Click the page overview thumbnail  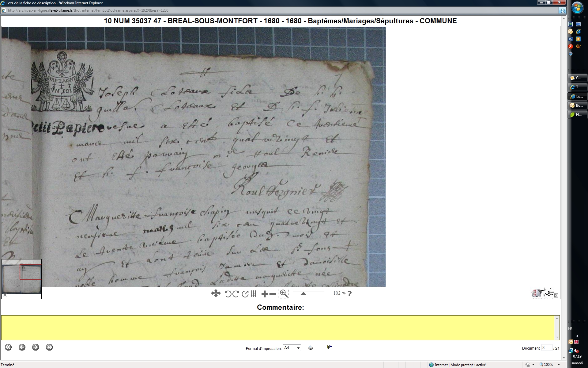(21, 277)
